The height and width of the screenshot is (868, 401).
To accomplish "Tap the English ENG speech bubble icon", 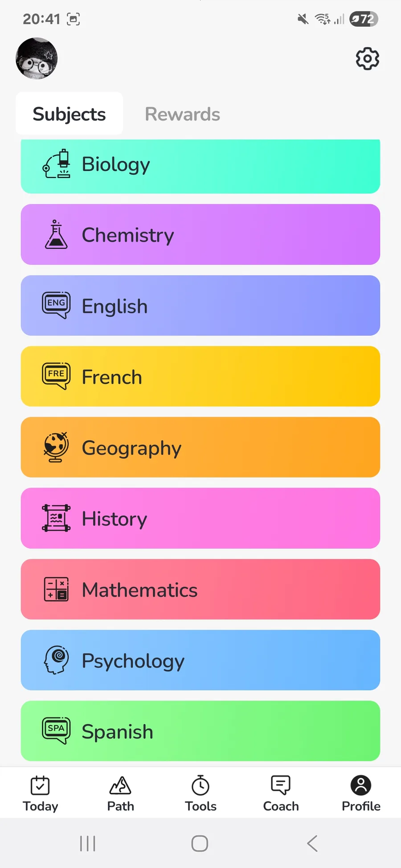I will [56, 305].
